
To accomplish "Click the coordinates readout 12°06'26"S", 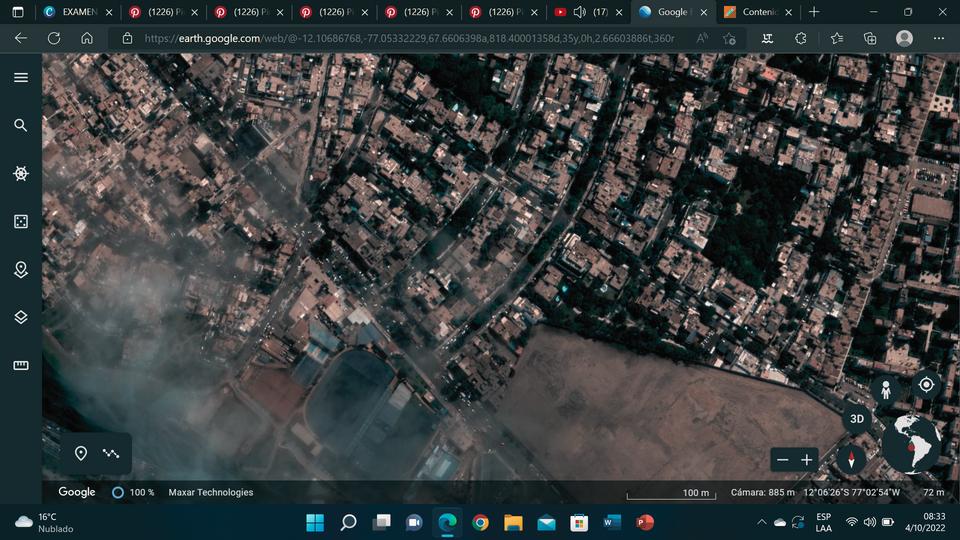I will click(x=852, y=492).
